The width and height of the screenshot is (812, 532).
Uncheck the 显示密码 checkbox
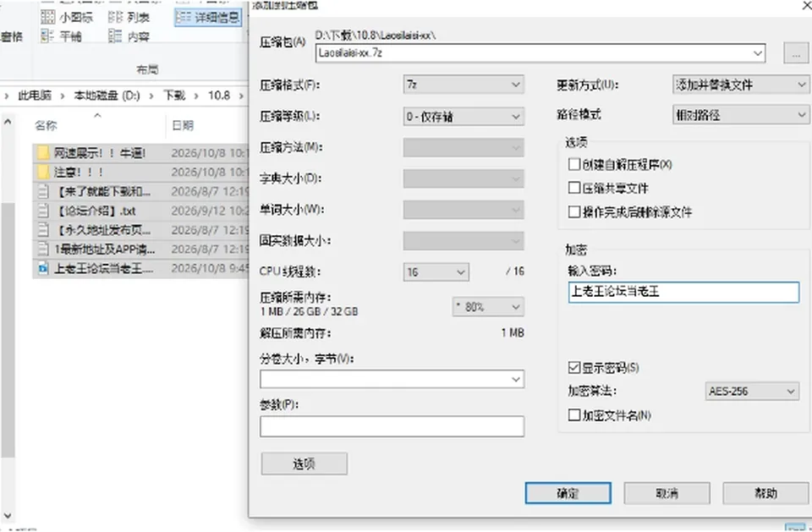coord(573,367)
